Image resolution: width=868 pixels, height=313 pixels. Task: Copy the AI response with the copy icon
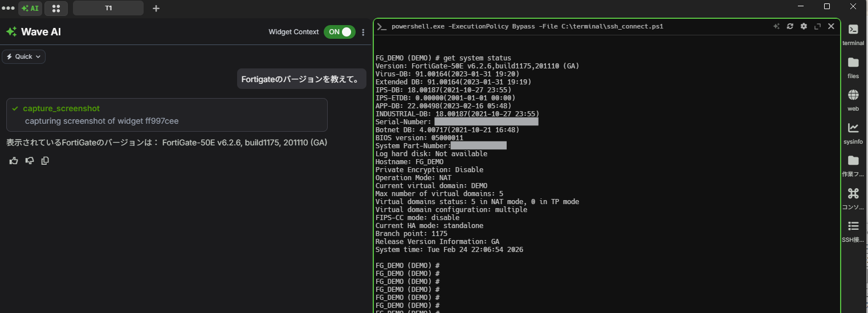pos(45,161)
